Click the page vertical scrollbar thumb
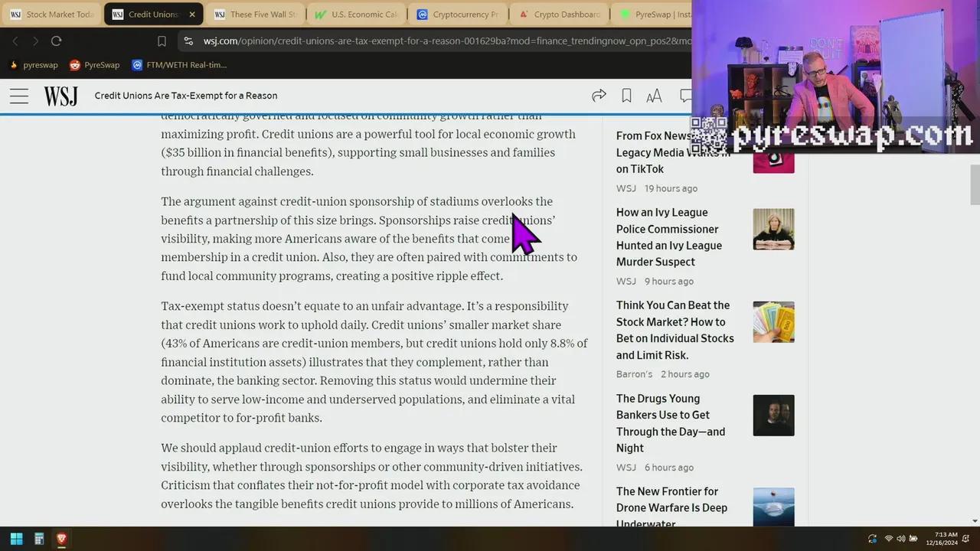 [975, 185]
